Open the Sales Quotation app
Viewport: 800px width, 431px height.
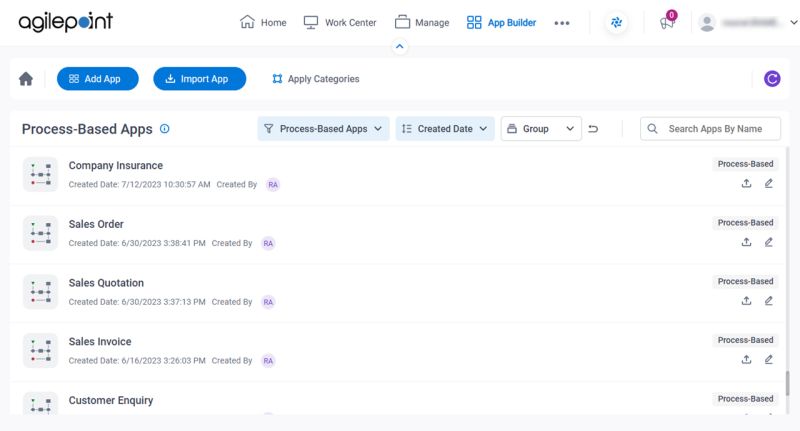(x=106, y=283)
